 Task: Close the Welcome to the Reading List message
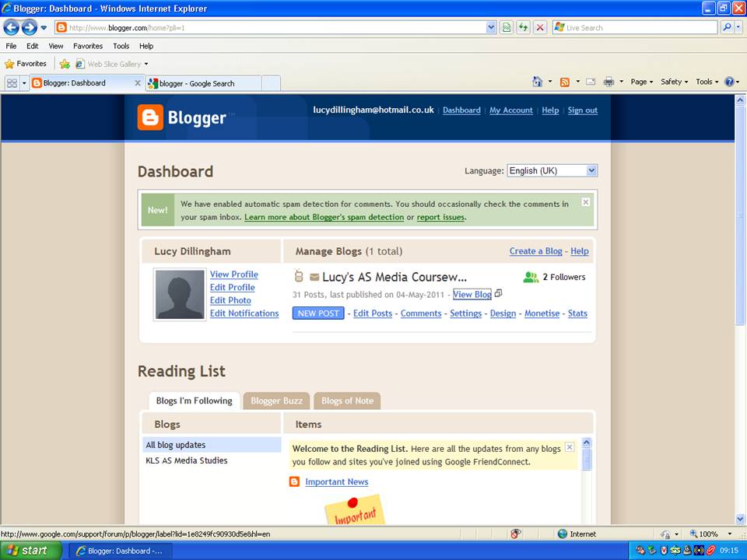(570, 447)
